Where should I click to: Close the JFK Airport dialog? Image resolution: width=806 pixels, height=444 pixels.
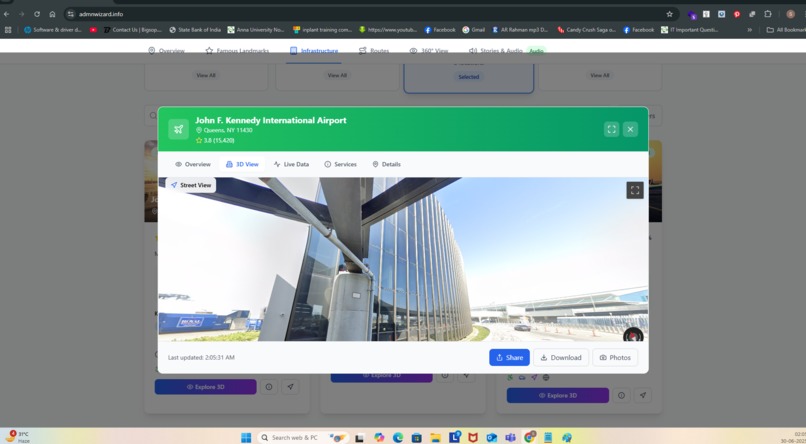630,129
